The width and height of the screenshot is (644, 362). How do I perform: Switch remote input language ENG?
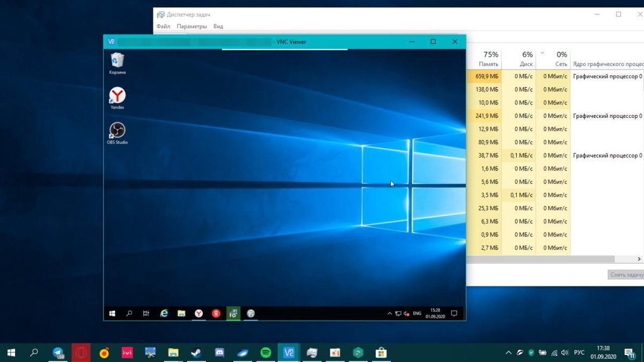pyautogui.click(x=417, y=314)
